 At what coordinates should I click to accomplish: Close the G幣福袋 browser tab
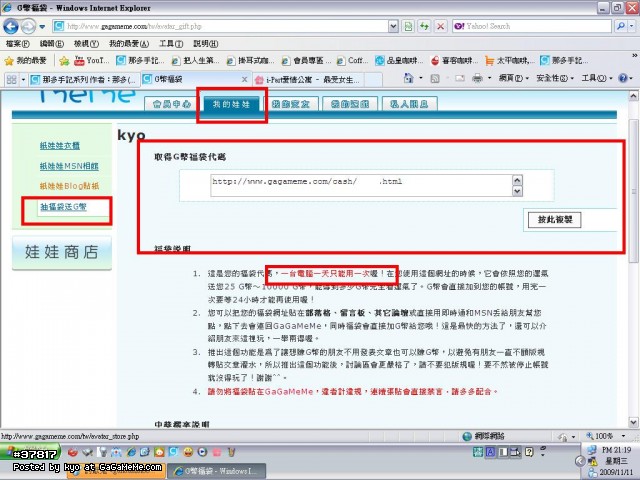click(x=244, y=79)
